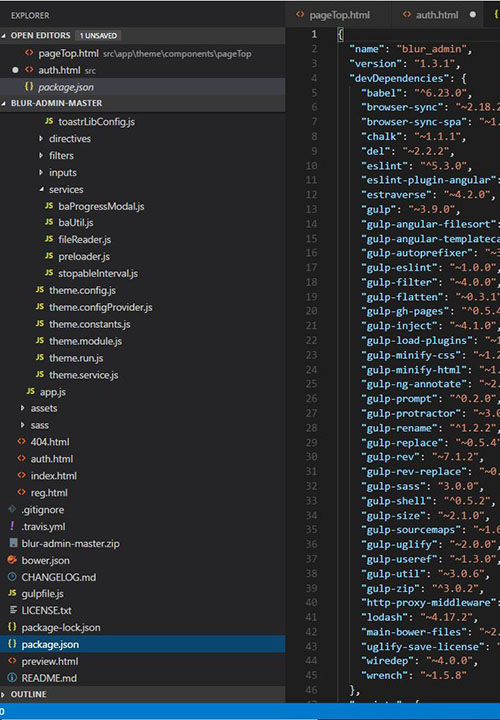Click the braces icon beside package-lock.json

(12, 627)
